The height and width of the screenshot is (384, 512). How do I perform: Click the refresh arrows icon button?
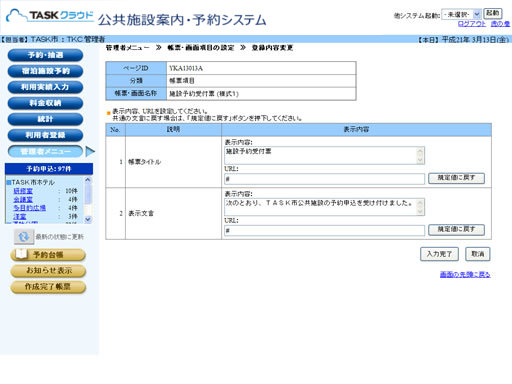[24, 237]
